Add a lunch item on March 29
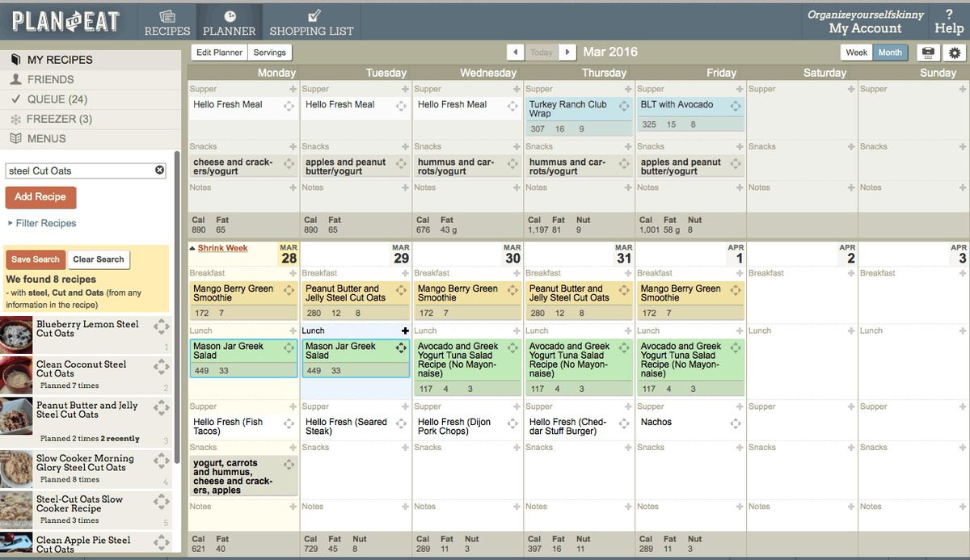The image size is (970, 560). 405,331
